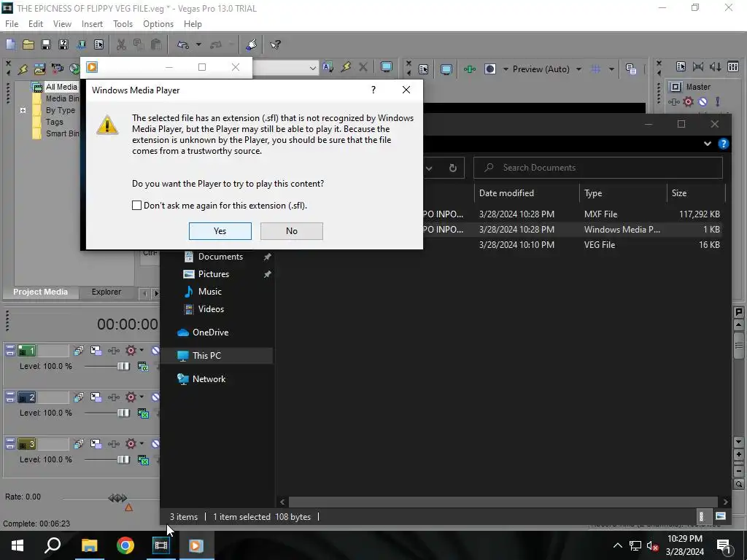
Task: Click Search Documents field in Explorer window
Action: (x=598, y=168)
